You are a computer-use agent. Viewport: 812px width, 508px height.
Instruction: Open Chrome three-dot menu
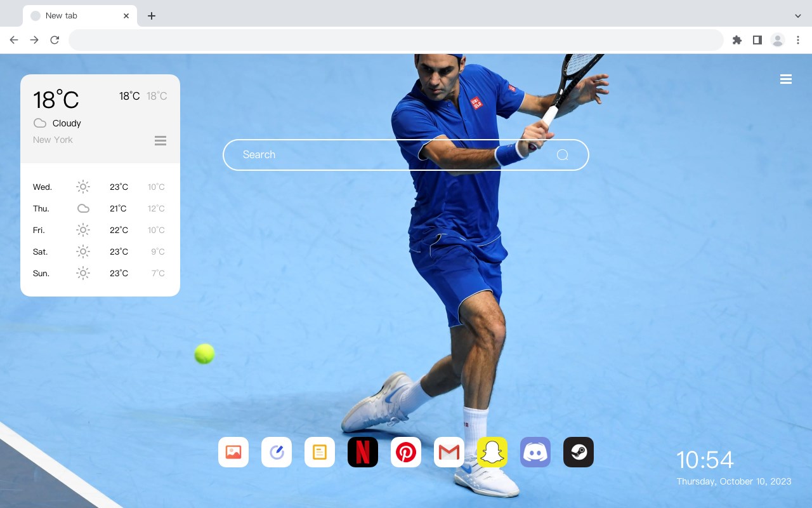pyautogui.click(x=798, y=40)
